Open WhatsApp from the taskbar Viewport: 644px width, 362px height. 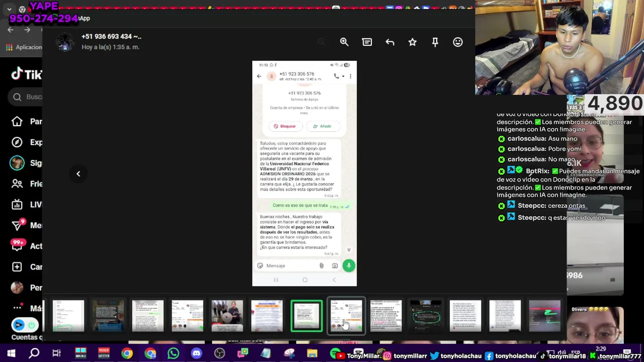[x=173, y=353]
